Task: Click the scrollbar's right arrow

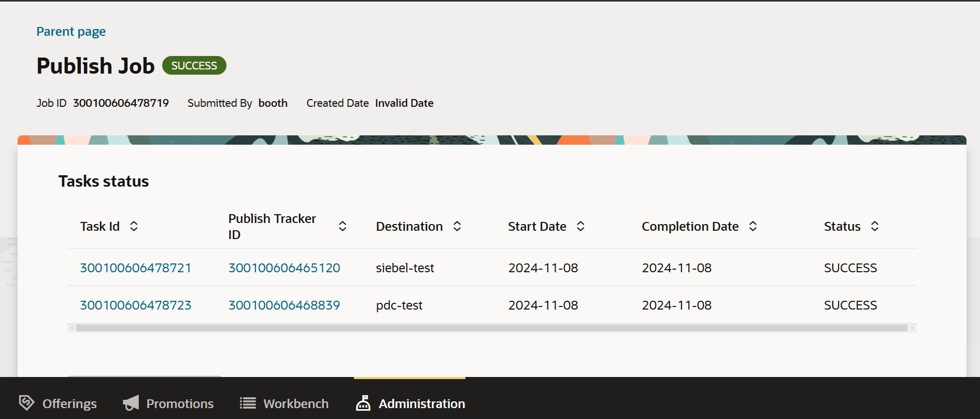Action: pos(912,328)
